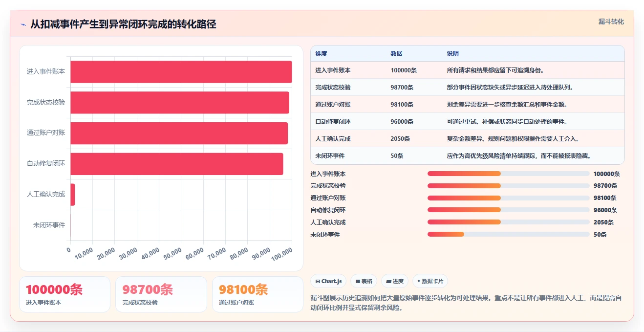The width and height of the screenshot is (644, 332).
Task: Click the description starting 复杂金额差异
Action: 513,139
